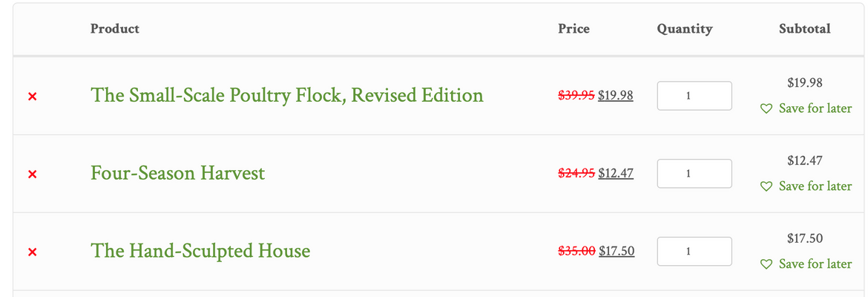Open the Four-Season Harvest product link
The width and height of the screenshot is (868, 297).
178,174
